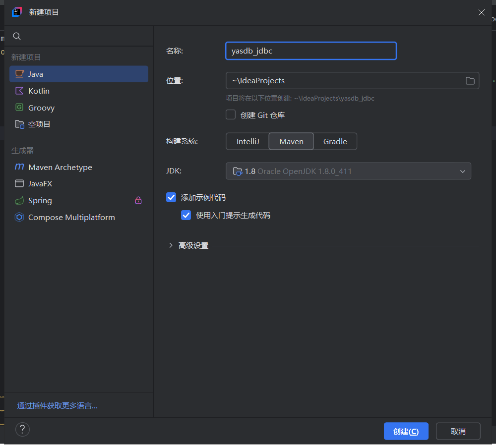Click the Spring leaf icon
Viewport: 496px width, 448px height.
19,201
